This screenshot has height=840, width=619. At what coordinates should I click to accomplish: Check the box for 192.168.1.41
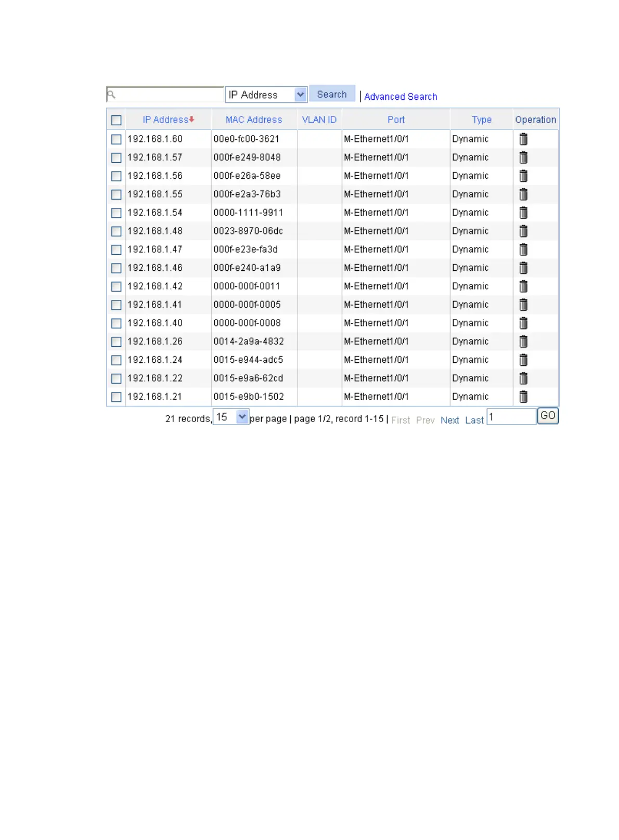coord(117,305)
